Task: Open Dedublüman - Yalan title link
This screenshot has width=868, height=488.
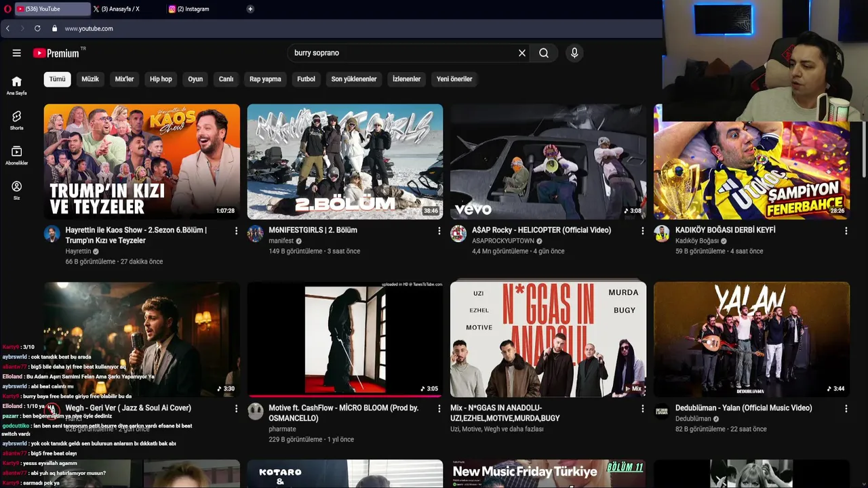Action: 743,408
